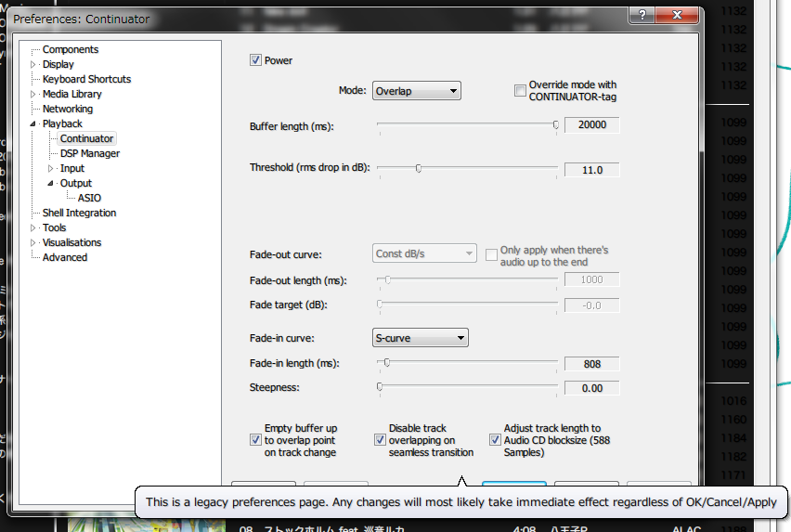Uncheck Empty buffer up to overlap point
Viewport: 791px width, 532px height.
(x=255, y=440)
